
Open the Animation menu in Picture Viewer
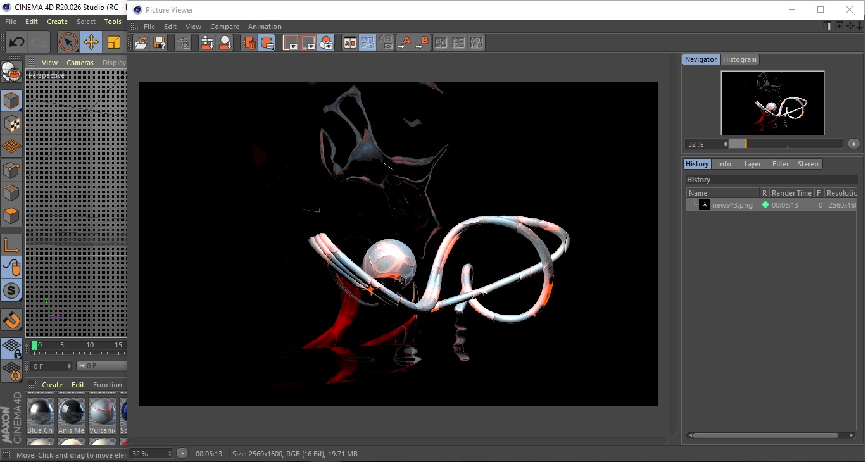click(x=265, y=27)
